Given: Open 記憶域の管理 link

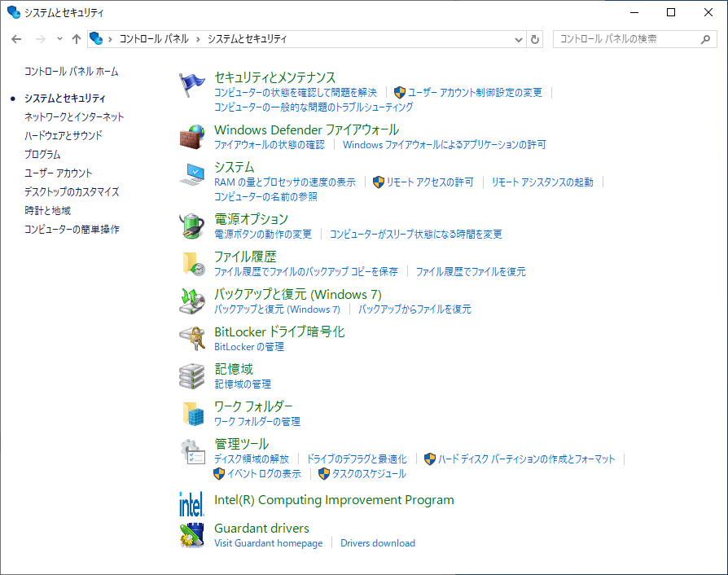Looking at the screenshot, I should (243, 384).
